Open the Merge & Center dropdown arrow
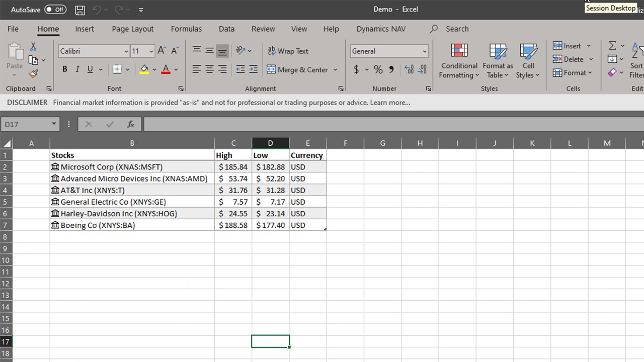 click(336, 70)
